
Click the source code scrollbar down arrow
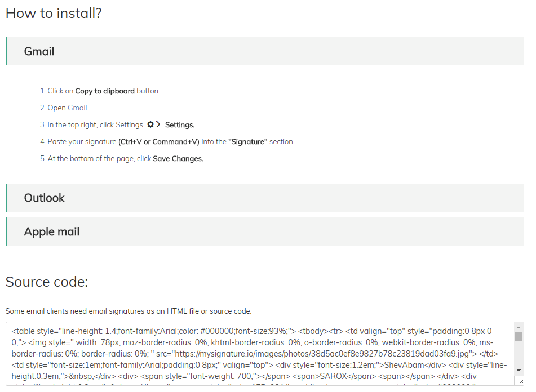[519, 371]
